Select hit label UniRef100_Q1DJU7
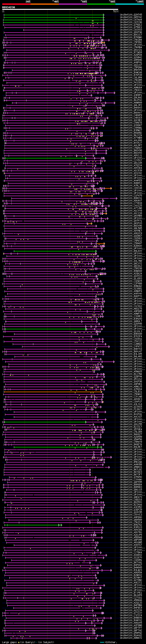Viewport: 146px width, 644px height. point(131,65)
